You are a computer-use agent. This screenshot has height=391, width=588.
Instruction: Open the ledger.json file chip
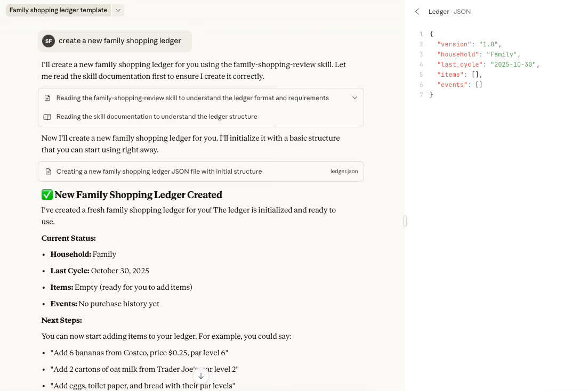pos(344,172)
